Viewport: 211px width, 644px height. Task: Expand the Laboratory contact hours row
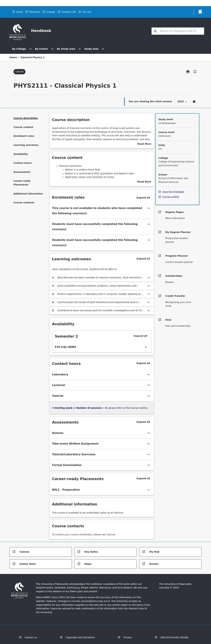tap(149, 375)
